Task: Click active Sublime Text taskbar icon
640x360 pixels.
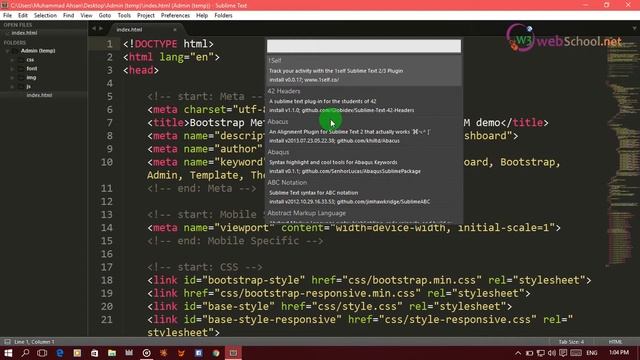Action: click(x=233, y=353)
